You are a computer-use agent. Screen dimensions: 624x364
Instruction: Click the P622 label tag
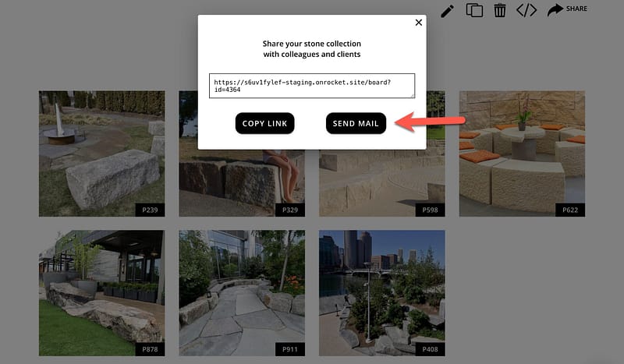pyautogui.click(x=569, y=210)
